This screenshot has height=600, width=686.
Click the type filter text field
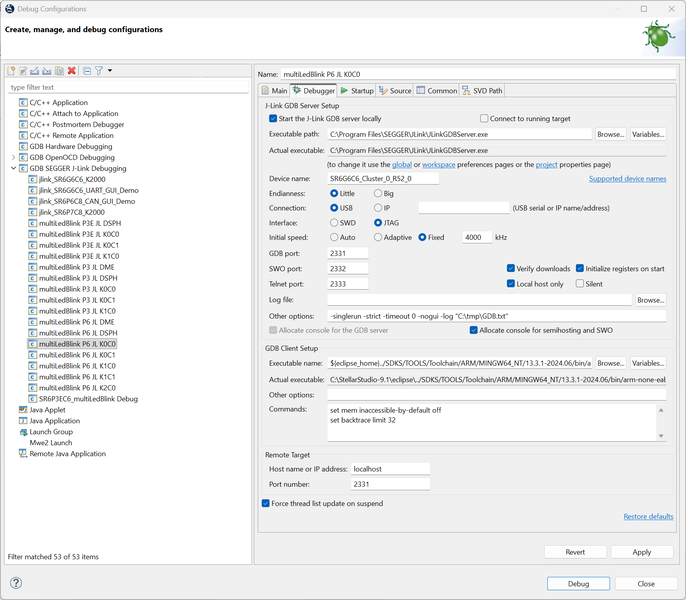coord(128,87)
